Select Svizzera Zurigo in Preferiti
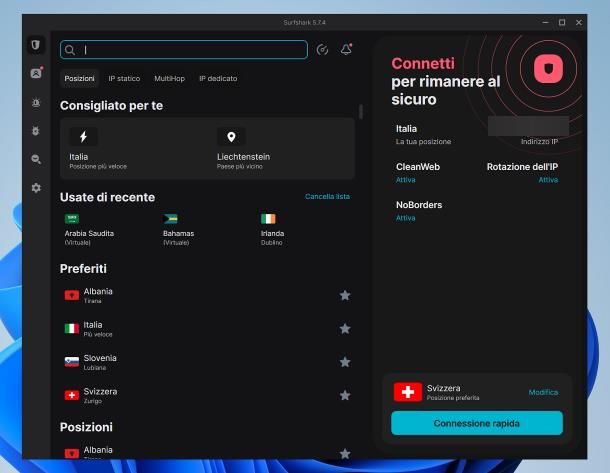 tap(207, 396)
